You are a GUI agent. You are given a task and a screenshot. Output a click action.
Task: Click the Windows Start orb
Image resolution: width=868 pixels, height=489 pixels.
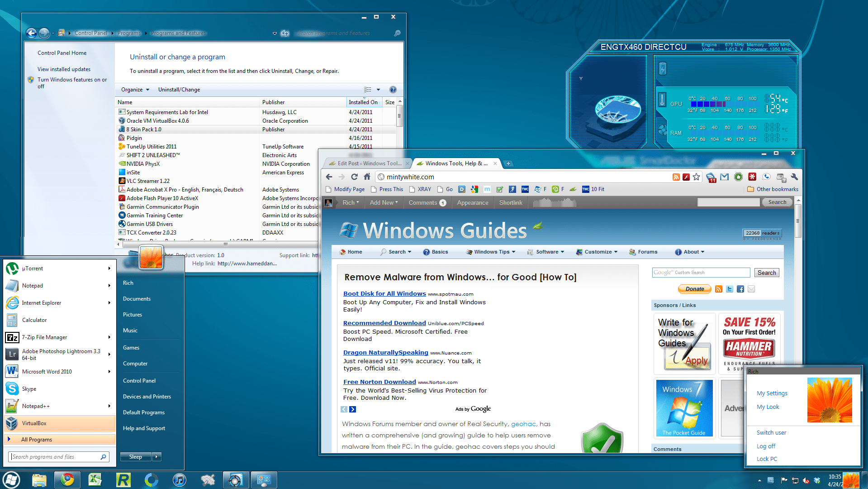(11, 479)
